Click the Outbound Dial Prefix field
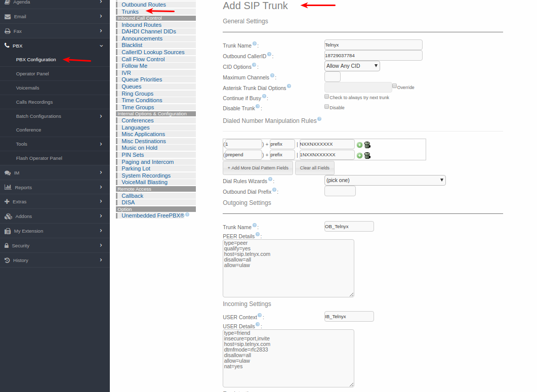Image resolution: width=537 pixels, height=392 pixels. 340,191
